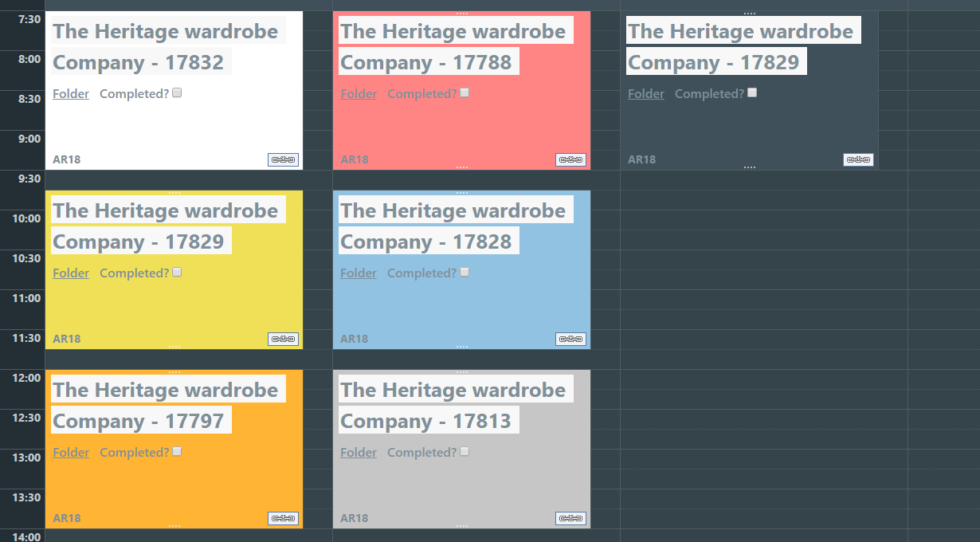Click AR18 on the dark 17829 card
The image size is (980, 542).
click(642, 159)
